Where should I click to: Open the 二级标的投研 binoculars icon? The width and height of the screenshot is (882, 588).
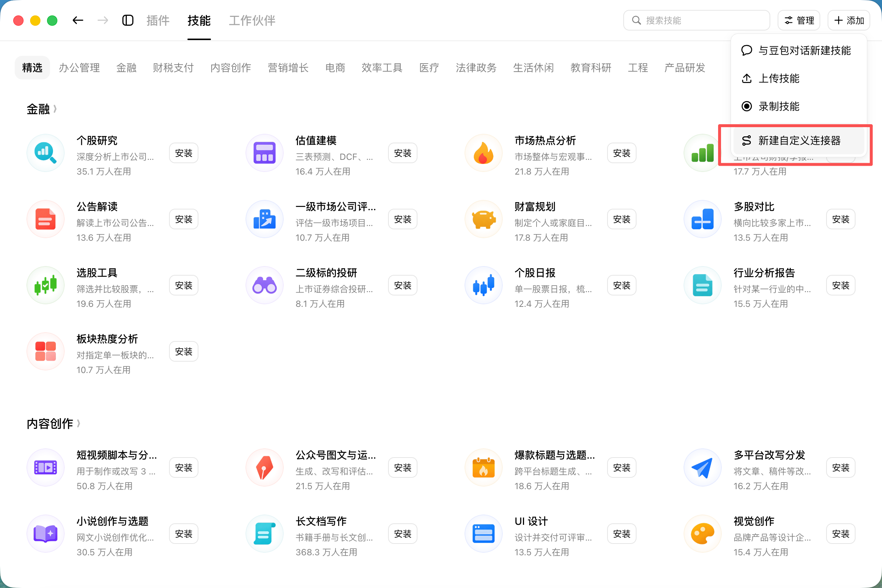pyautogui.click(x=264, y=286)
